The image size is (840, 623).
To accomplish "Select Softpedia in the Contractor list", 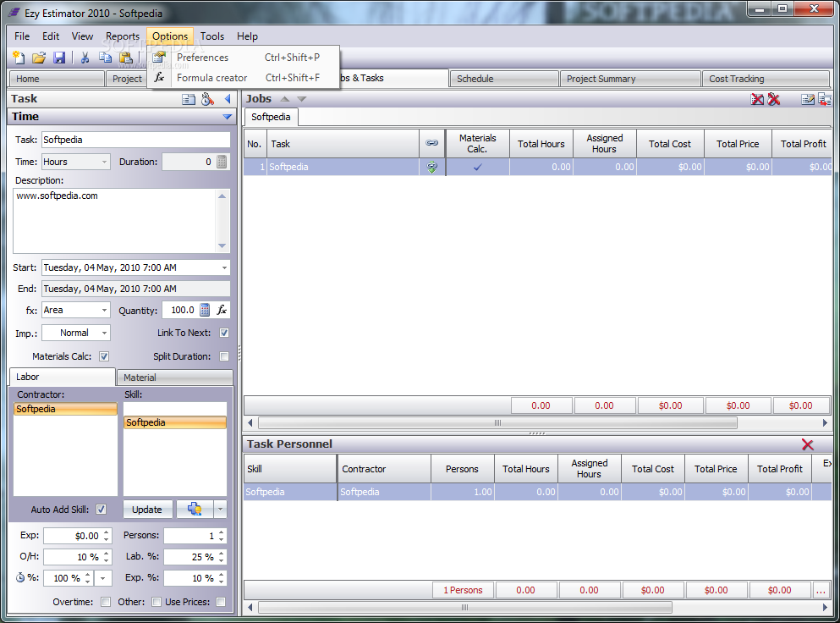I will [x=65, y=409].
